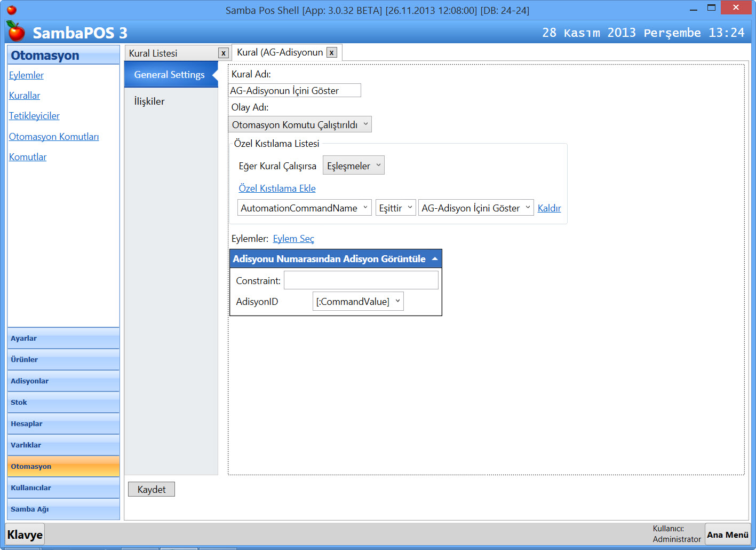The height and width of the screenshot is (550, 756).
Task: Go to Ana Menü
Action: 727,535
